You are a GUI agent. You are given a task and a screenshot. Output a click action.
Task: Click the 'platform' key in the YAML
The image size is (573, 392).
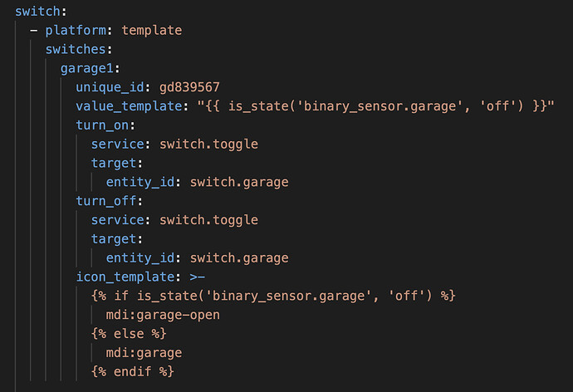point(79,31)
